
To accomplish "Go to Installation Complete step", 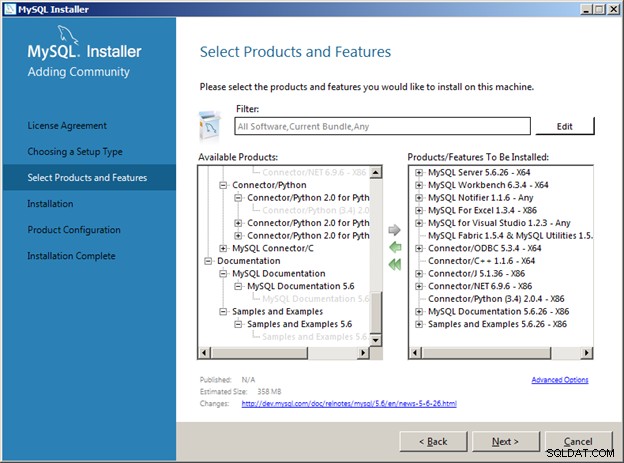I will [71, 256].
